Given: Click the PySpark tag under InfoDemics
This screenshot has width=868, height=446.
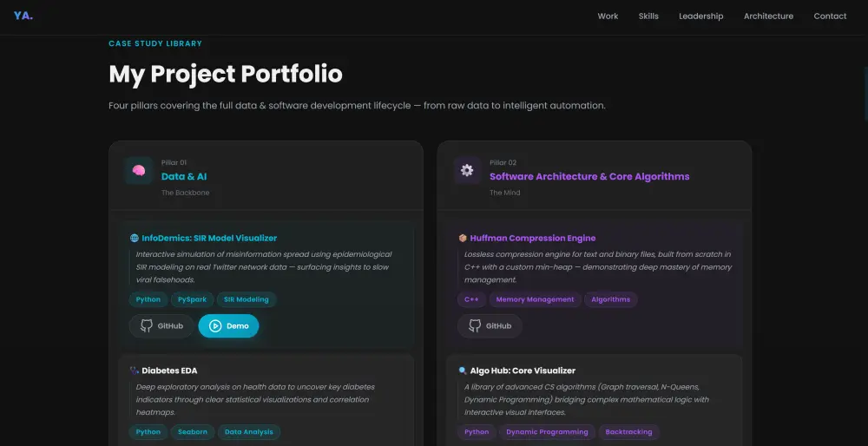Looking at the screenshot, I should coord(192,299).
